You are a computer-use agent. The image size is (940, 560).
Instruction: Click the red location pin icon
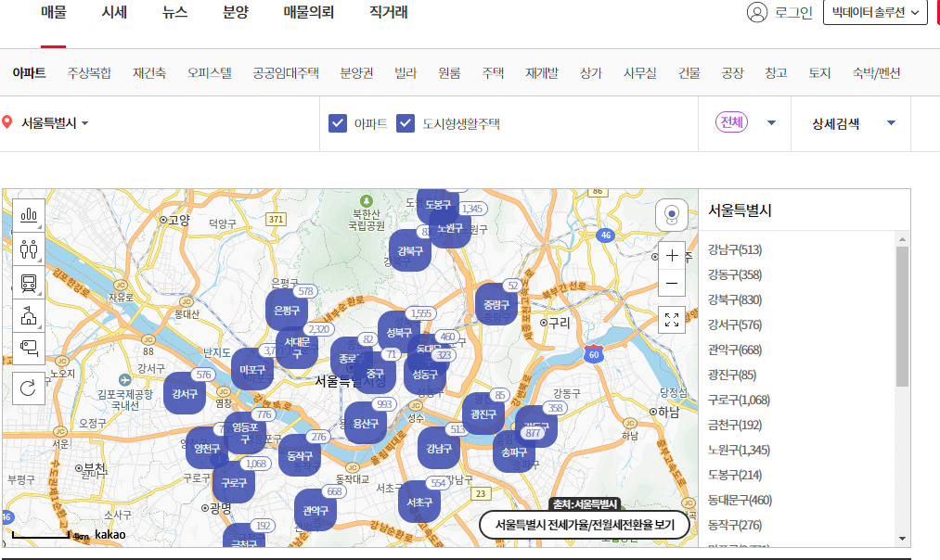click(x=7, y=122)
